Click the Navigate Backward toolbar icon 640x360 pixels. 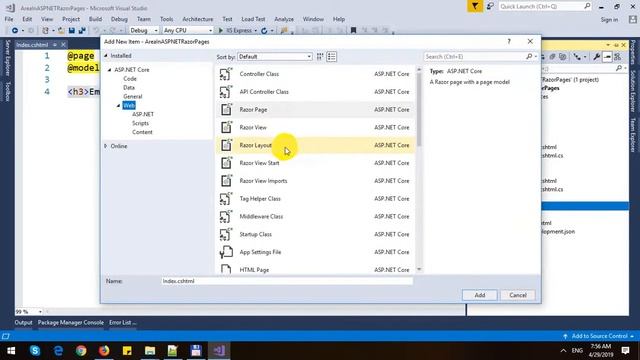tap(15, 30)
